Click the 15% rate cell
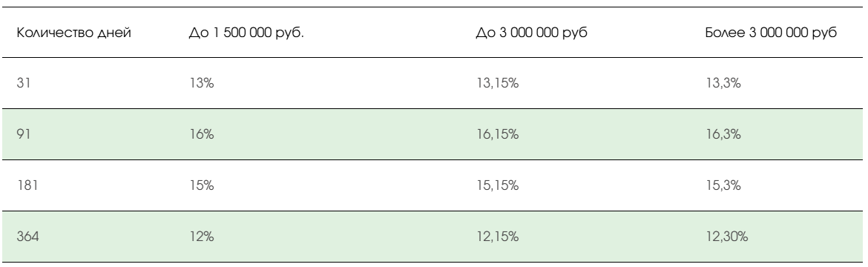 201,185
